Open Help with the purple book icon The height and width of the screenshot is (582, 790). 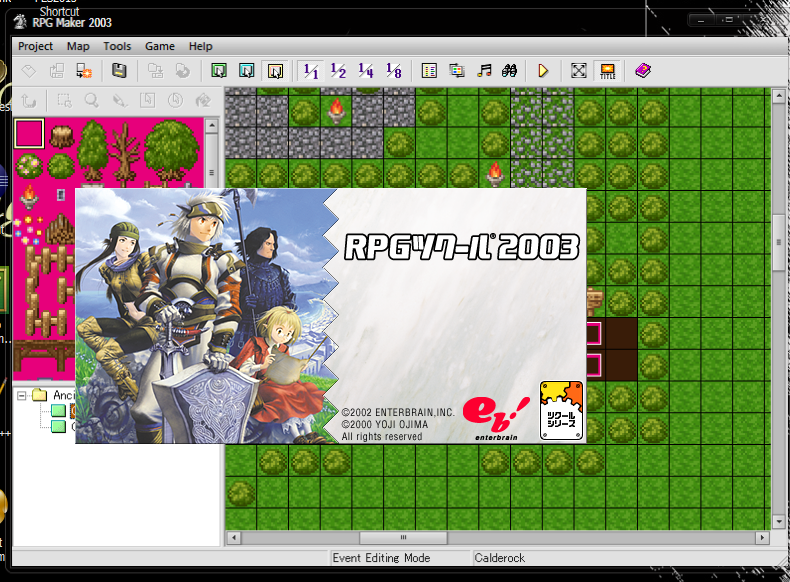pyautogui.click(x=643, y=71)
